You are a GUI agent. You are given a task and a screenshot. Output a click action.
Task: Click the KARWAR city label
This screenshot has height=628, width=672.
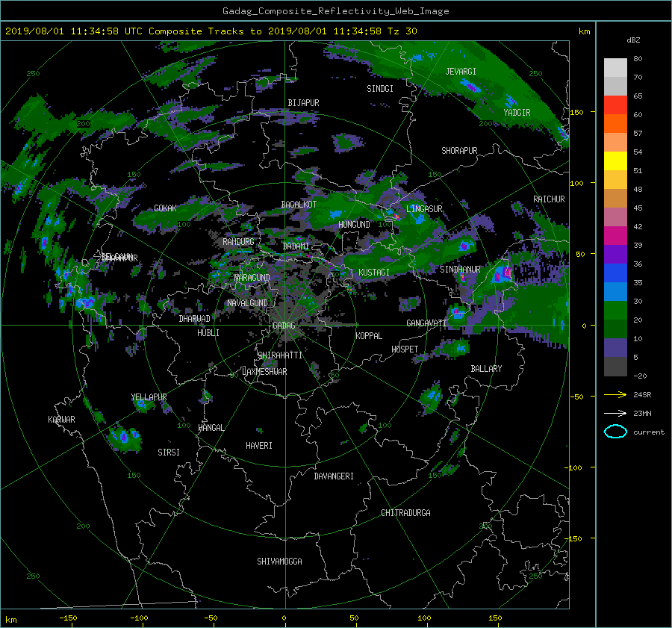tap(61, 420)
